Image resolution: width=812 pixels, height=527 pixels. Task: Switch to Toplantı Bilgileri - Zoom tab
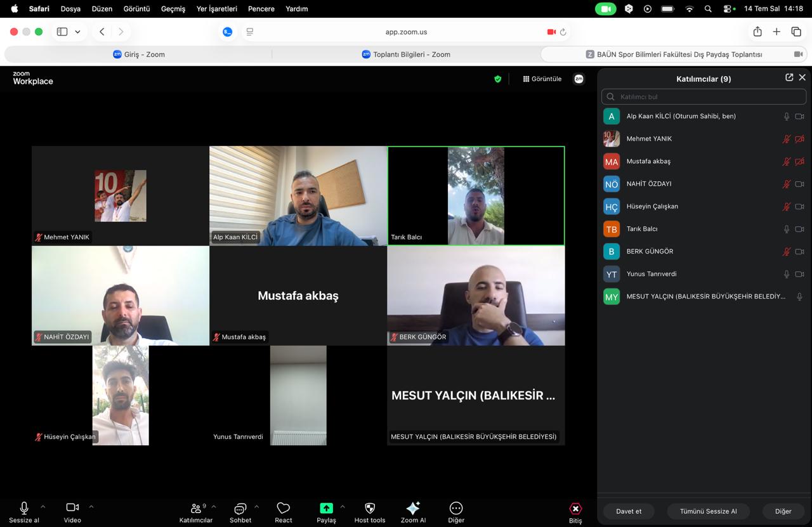point(406,55)
